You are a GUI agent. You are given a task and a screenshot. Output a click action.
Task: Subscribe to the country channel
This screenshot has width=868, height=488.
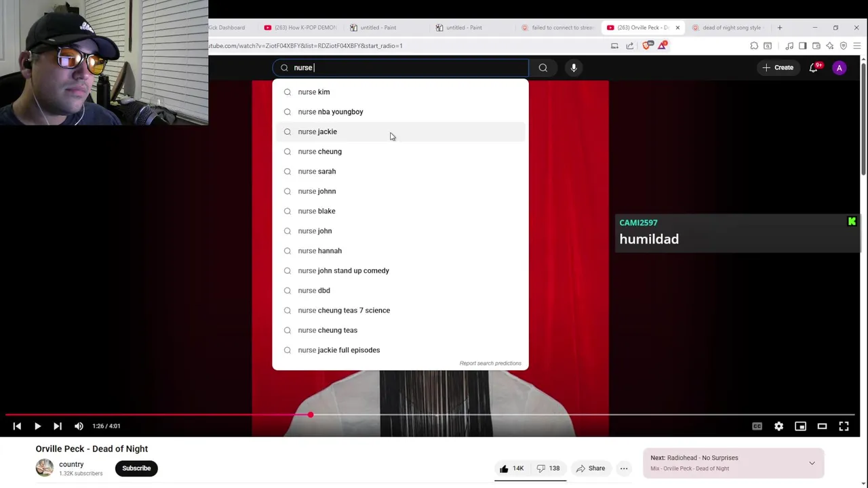[136, 468]
